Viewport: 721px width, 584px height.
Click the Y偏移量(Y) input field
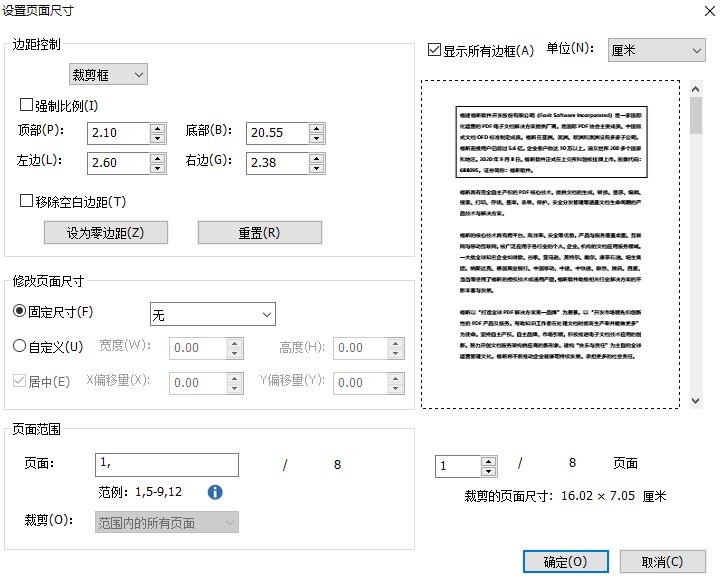[361, 383]
